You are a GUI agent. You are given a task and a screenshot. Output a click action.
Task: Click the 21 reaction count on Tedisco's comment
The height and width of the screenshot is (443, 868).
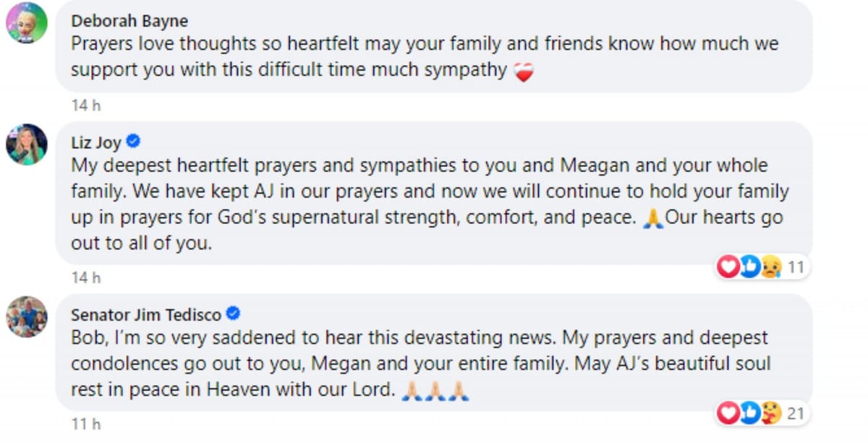click(x=796, y=412)
